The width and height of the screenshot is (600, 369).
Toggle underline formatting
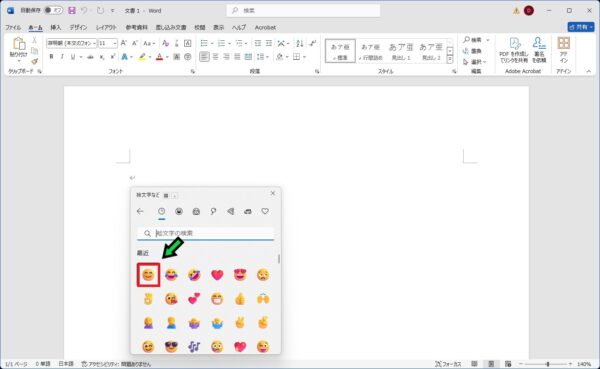point(73,57)
